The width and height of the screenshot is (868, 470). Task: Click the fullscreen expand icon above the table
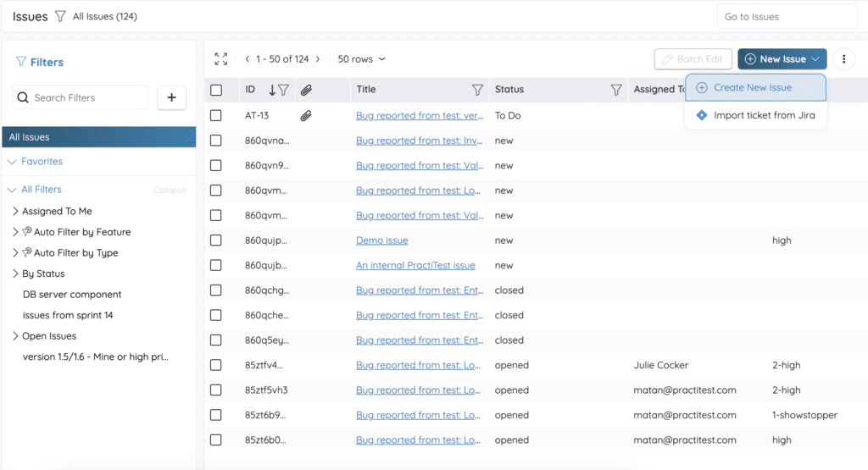pyautogui.click(x=221, y=59)
